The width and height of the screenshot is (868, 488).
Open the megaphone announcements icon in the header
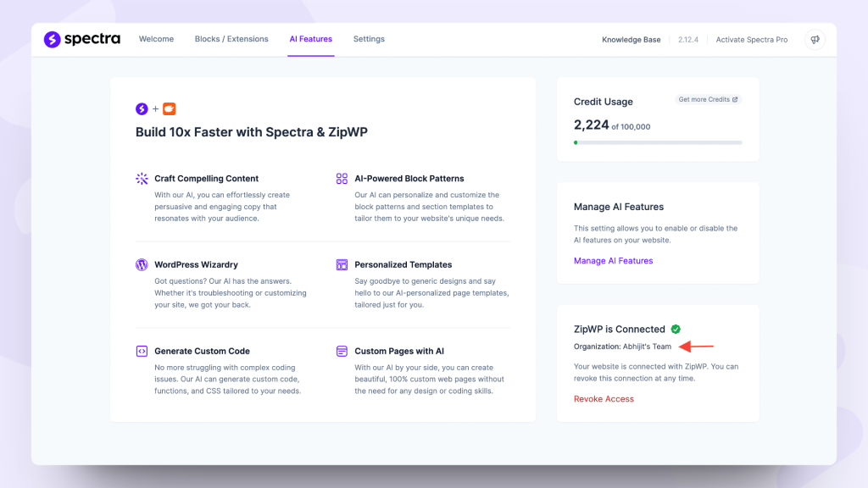[814, 39]
